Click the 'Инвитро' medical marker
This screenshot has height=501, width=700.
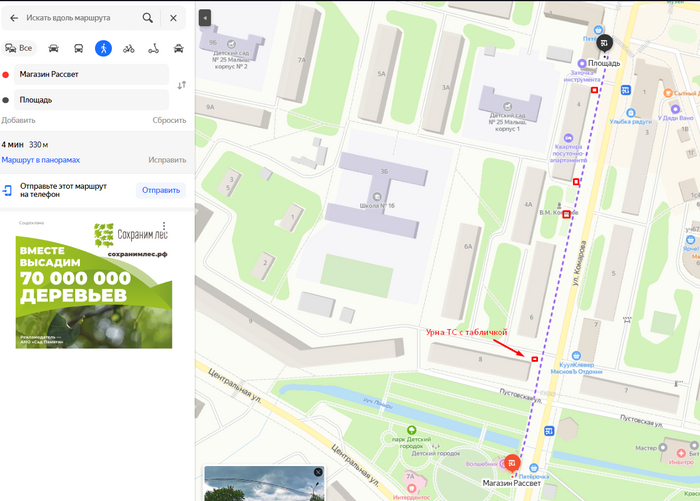[681, 453]
